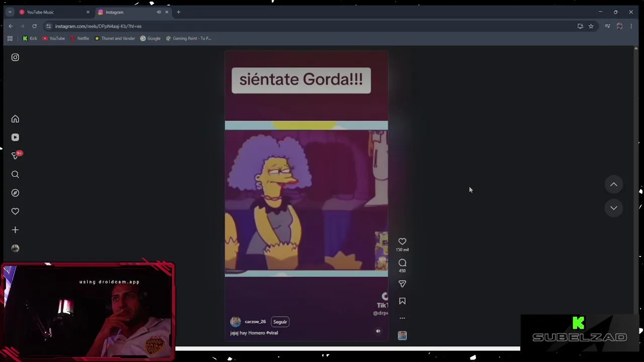
Task: Open profile avatar in sidebar
Action: click(x=15, y=248)
